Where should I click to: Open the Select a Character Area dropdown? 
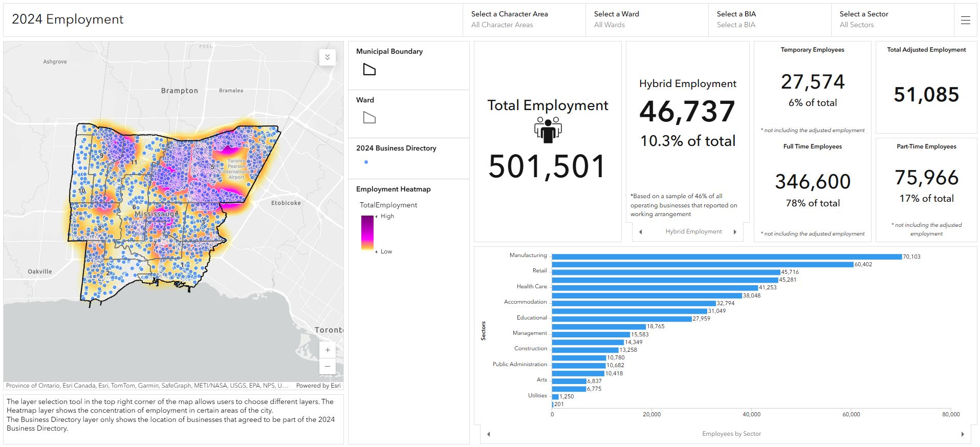(x=524, y=19)
